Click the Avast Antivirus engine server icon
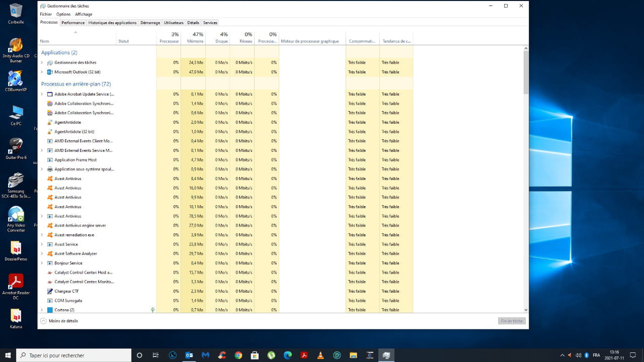The width and height of the screenshot is (644, 362). click(50, 225)
